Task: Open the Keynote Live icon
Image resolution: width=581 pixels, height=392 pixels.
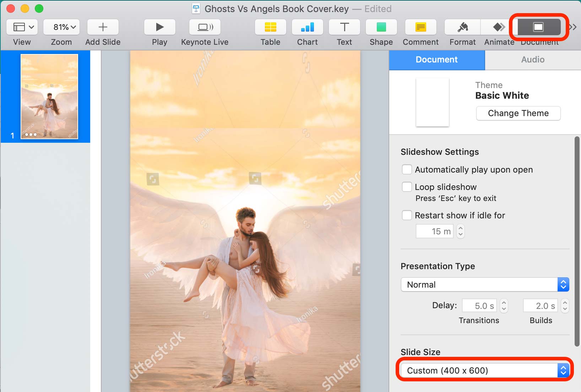Action: tap(205, 27)
